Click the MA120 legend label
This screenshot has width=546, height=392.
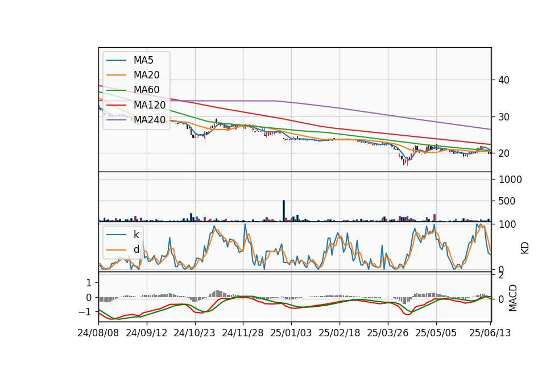(150, 105)
